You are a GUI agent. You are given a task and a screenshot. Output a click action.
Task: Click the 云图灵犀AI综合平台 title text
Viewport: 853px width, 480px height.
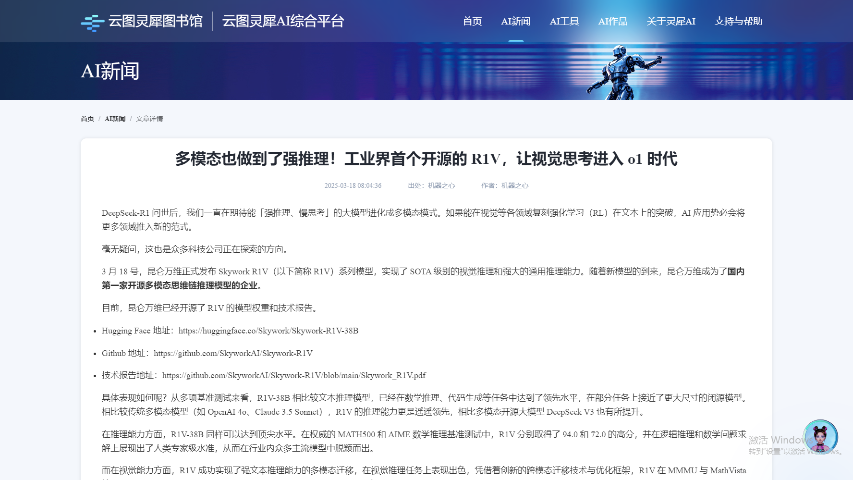point(283,21)
